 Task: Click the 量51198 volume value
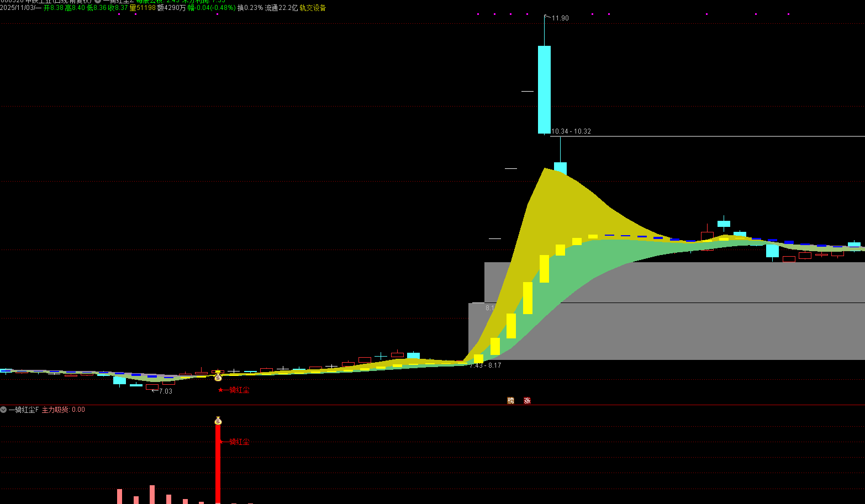pyautogui.click(x=143, y=8)
